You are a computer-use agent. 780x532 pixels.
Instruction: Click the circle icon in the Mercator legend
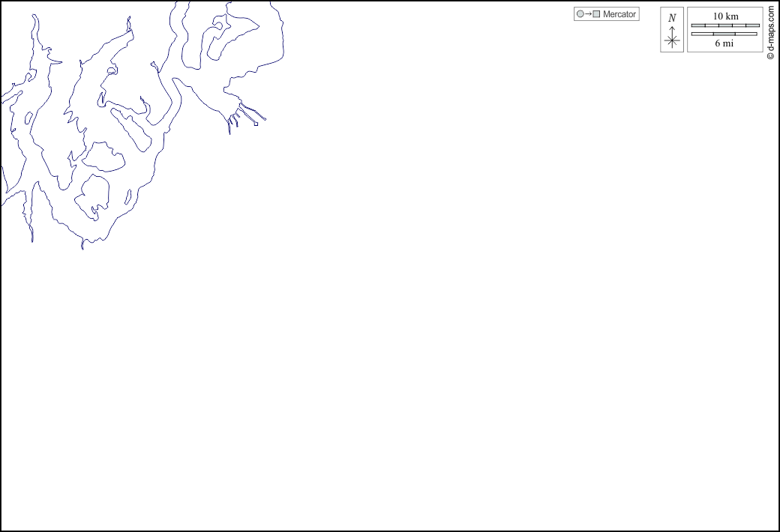(580, 14)
